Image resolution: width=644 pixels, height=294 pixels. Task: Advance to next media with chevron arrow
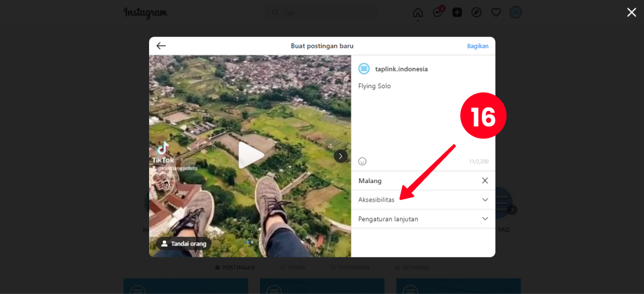click(x=340, y=156)
